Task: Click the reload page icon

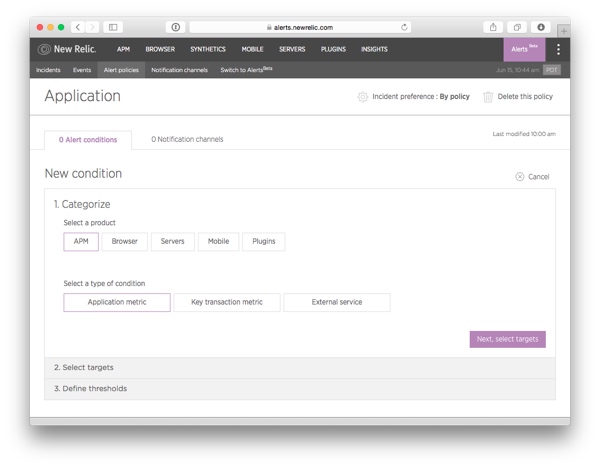Action: click(x=404, y=27)
